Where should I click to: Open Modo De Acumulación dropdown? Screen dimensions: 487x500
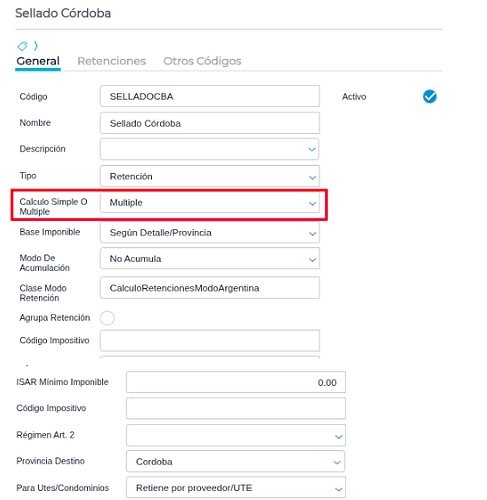(210, 259)
